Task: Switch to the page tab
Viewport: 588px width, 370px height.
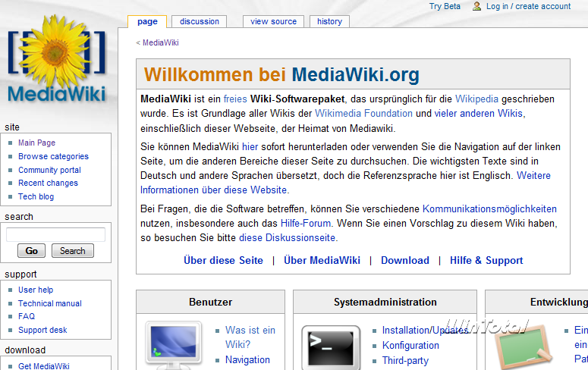Action: [x=147, y=22]
